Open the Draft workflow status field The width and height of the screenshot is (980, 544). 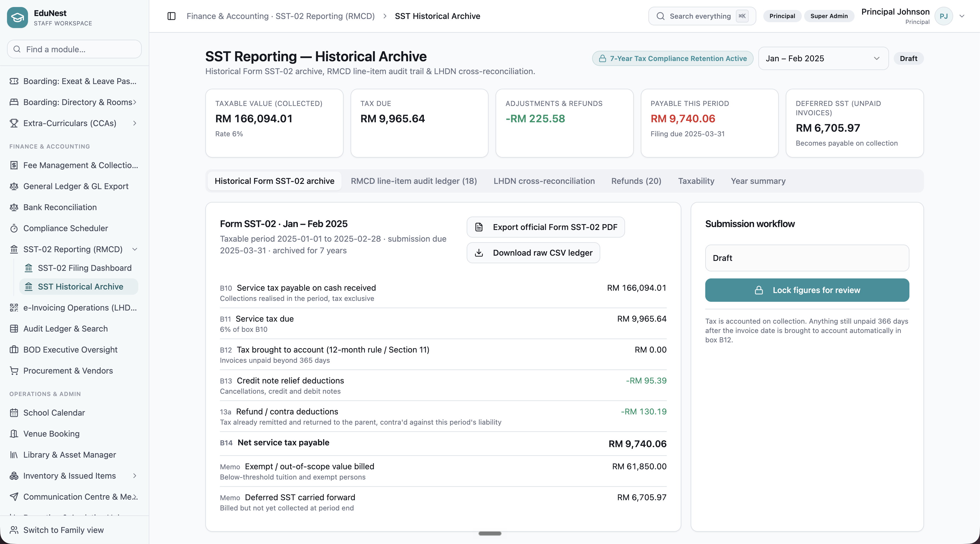tap(807, 258)
